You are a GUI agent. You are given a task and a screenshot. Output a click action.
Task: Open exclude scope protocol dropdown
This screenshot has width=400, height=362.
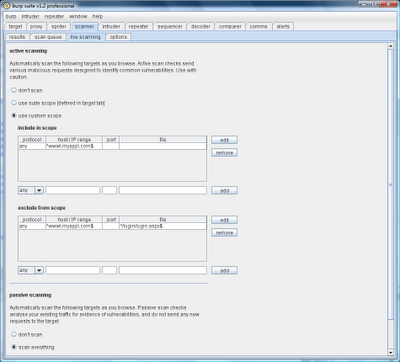tap(39, 270)
